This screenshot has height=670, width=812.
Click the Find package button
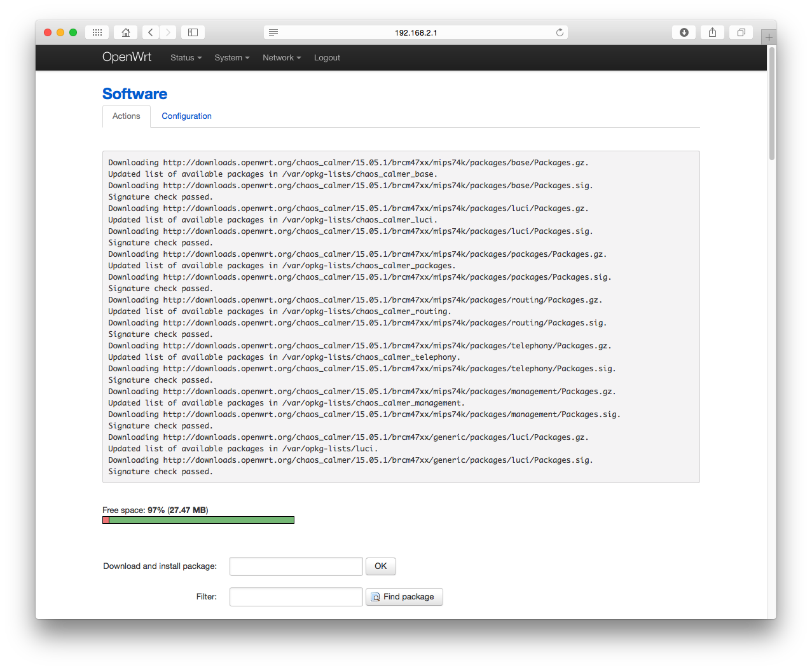404,597
